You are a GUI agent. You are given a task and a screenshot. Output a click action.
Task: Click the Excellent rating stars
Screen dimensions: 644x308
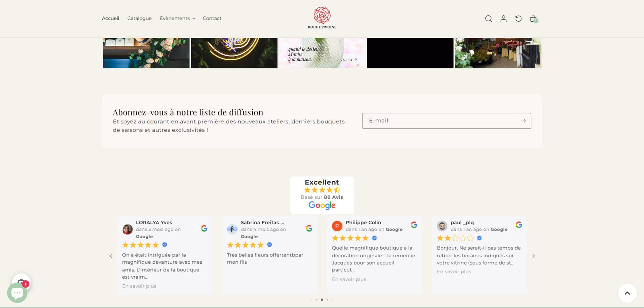[322, 190]
